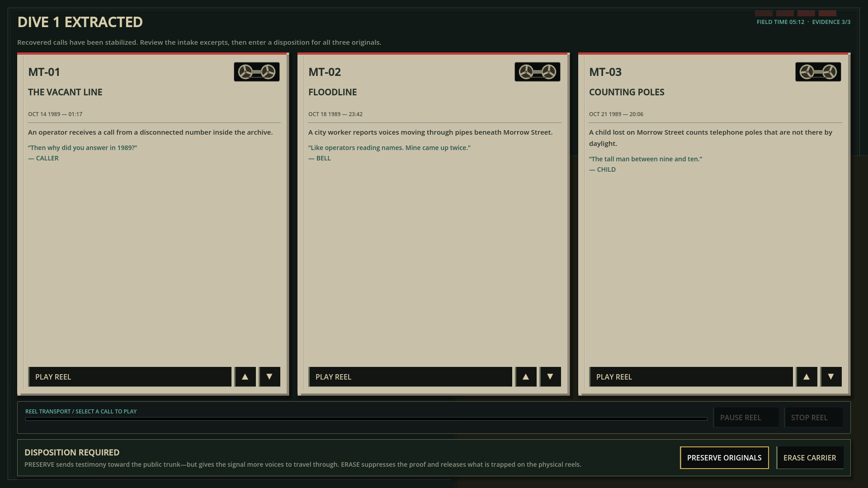Viewport: 868px width, 488px height.
Task: Choose Erase Carrier disposition
Action: click(810, 458)
